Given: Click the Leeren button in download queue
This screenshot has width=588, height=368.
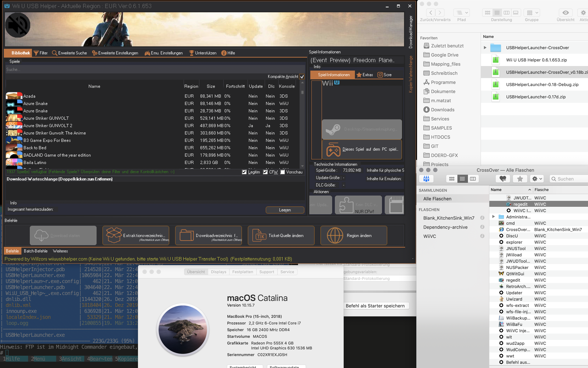Looking at the screenshot, I should (x=285, y=210).
